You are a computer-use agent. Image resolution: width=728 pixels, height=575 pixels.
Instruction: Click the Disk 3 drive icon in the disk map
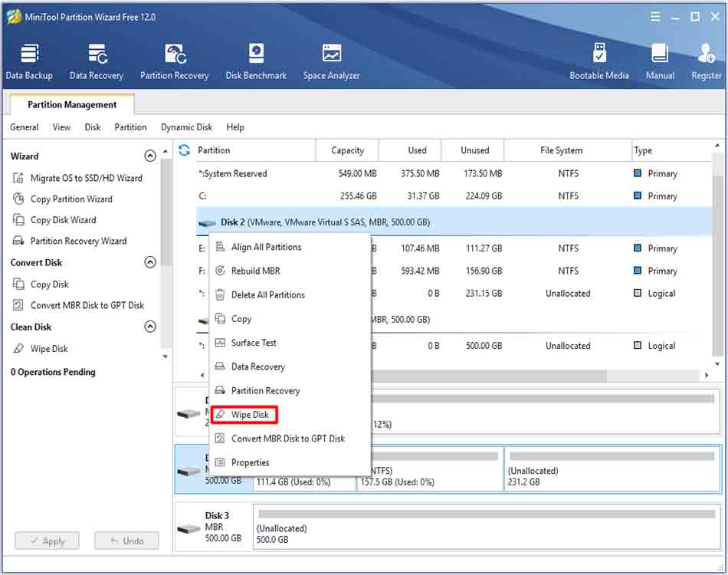(x=189, y=528)
